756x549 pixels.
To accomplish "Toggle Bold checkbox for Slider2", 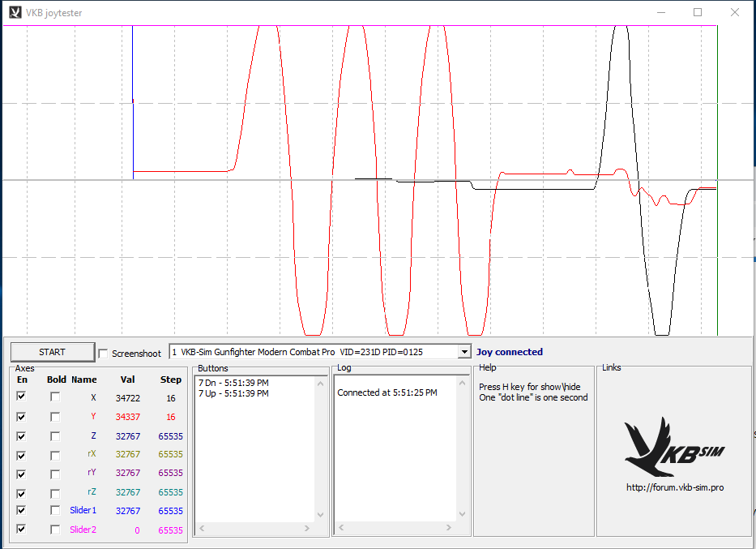I will [x=55, y=530].
